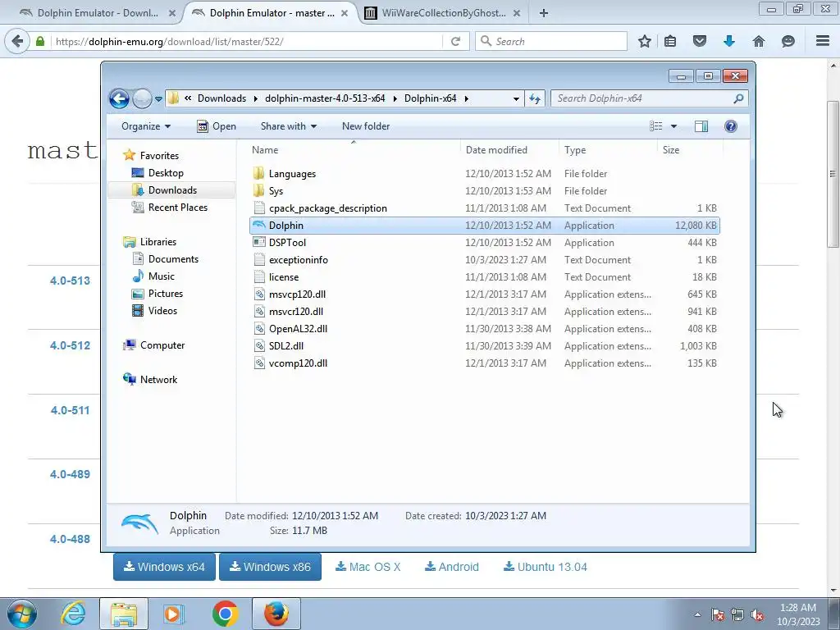
Task: Open Explorer help button
Action: 731,126
